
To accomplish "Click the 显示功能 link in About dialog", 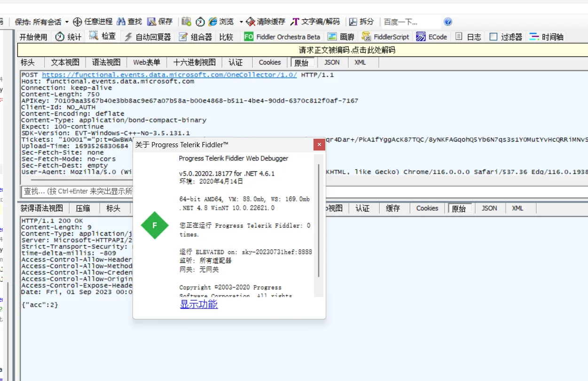I will click(x=198, y=304).
